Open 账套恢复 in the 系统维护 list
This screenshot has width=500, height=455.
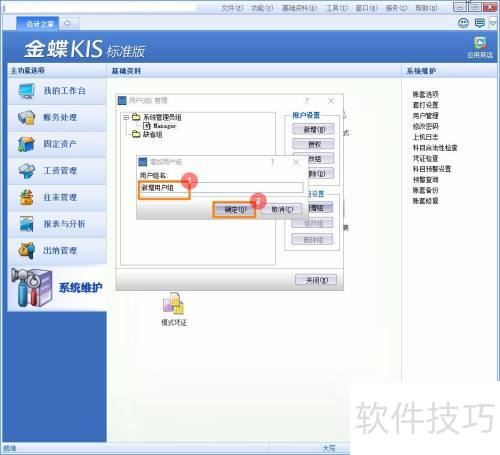point(425,201)
